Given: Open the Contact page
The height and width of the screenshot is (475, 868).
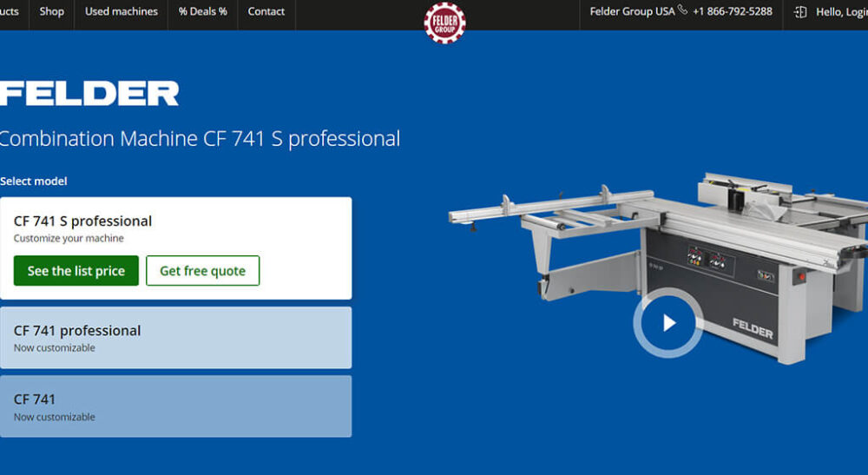Looking at the screenshot, I should [x=266, y=11].
